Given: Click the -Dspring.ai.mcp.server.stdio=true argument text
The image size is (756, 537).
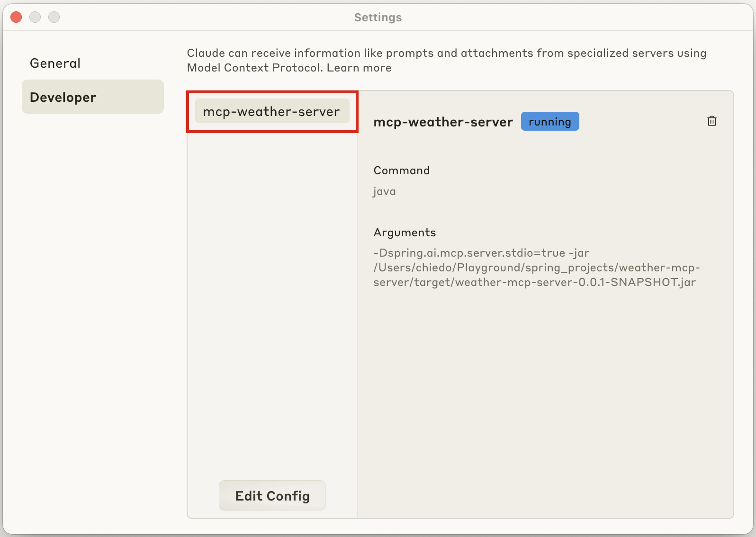Looking at the screenshot, I should click(469, 253).
